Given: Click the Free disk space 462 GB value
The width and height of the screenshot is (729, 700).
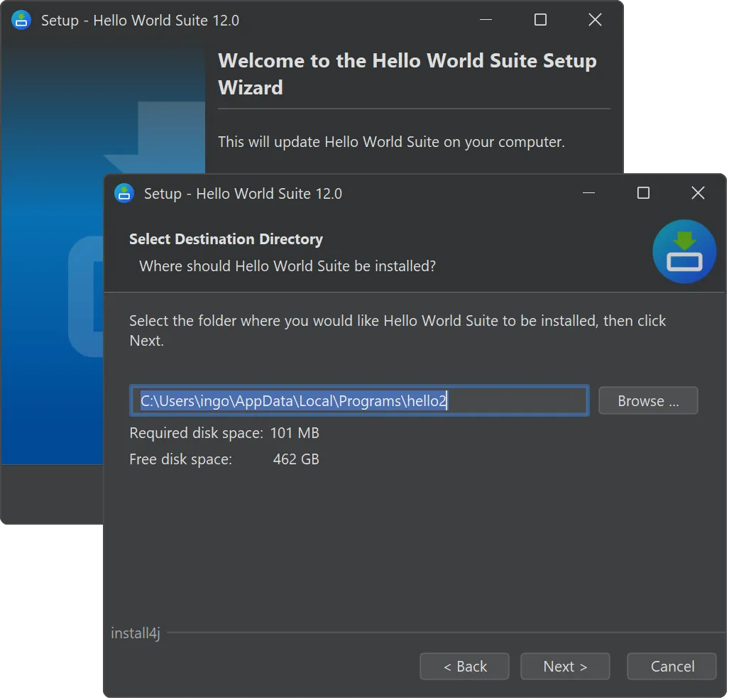Looking at the screenshot, I should [x=296, y=459].
